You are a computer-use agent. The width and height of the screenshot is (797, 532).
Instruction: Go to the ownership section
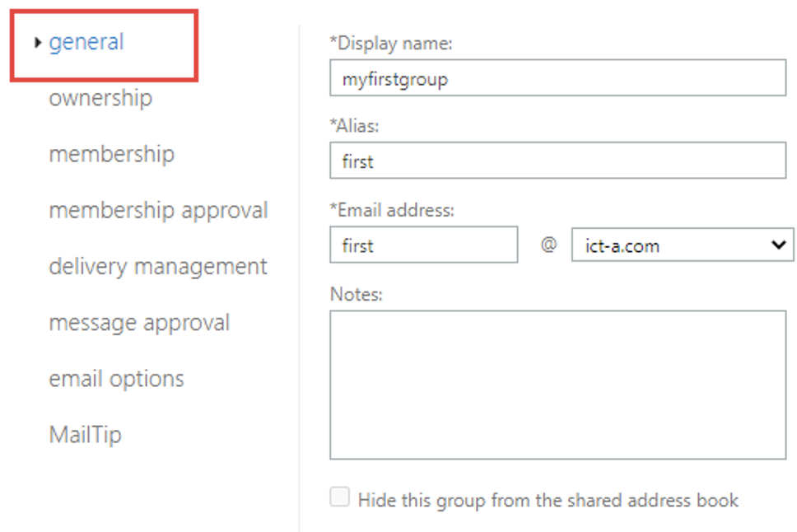pos(100,98)
